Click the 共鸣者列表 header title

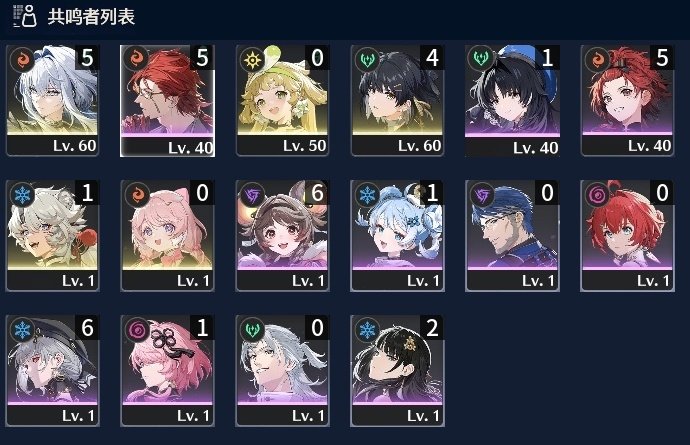coord(91,17)
